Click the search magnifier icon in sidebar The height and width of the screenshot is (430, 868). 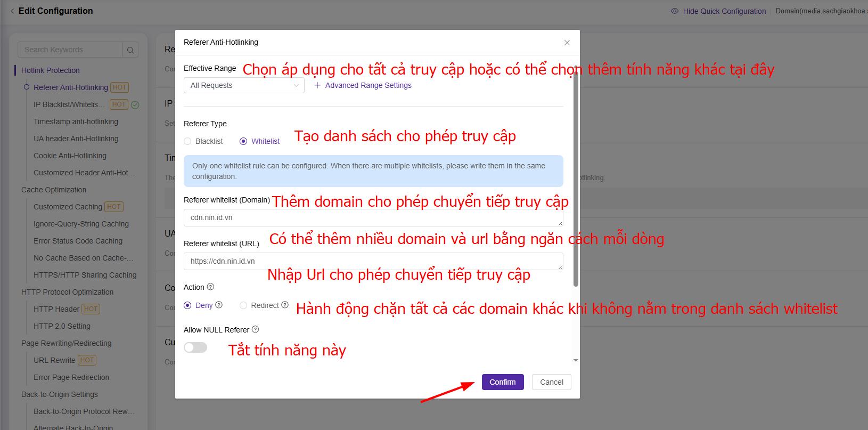coord(130,50)
